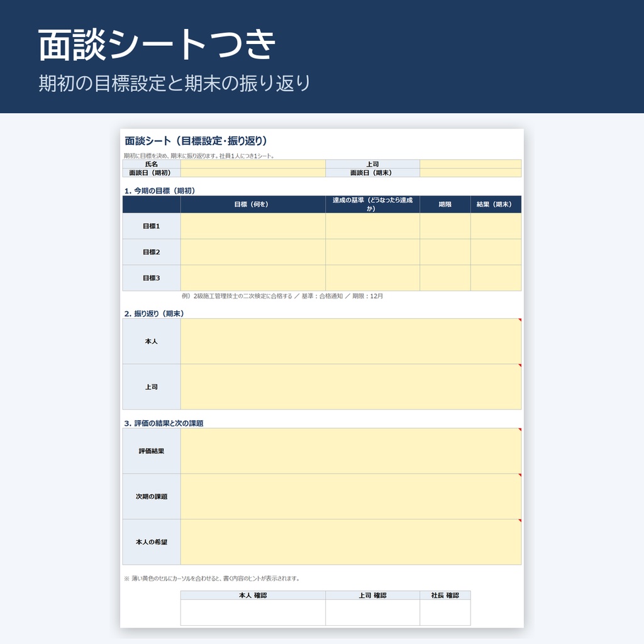The height and width of the screenshot is (644, 644).
Task: Select the 目標2 達成の基準 cell
Action: (x=372, y=252)
